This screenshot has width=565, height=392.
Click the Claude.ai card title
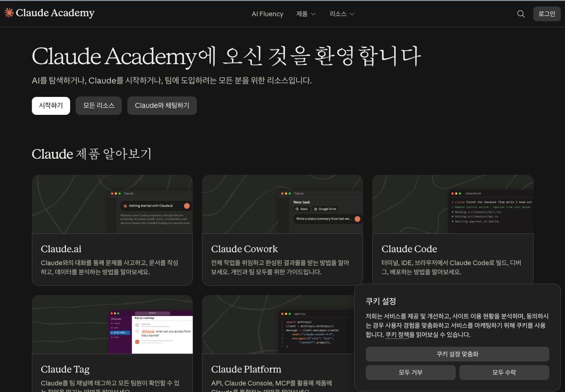61,249
